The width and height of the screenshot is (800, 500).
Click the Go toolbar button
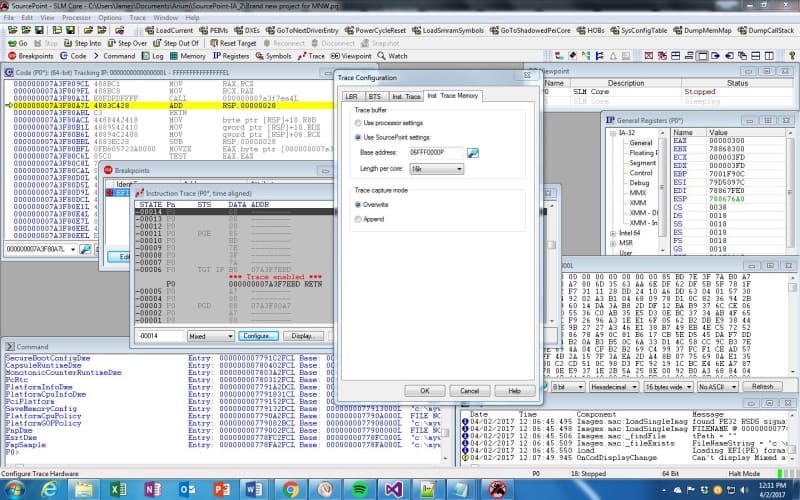tap(18, 43)
